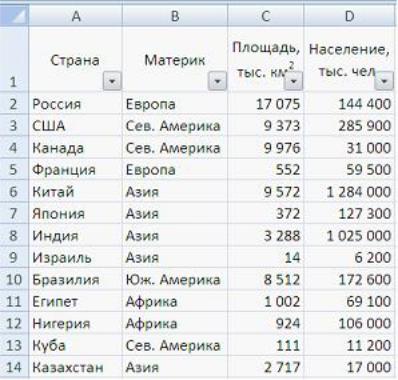Select Африка in the Нигерия row

[x=175, y=323]
